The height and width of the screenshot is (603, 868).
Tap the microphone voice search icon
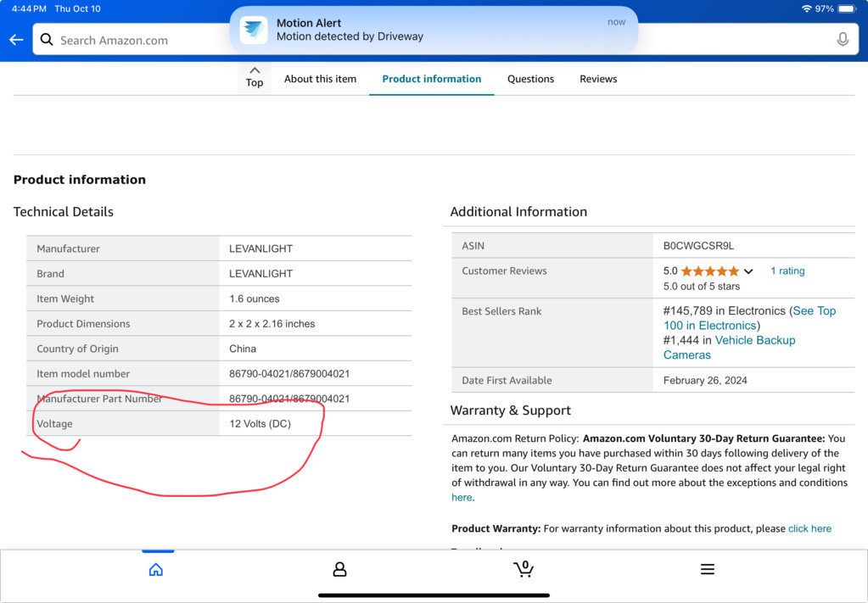[x=843, y=39]
